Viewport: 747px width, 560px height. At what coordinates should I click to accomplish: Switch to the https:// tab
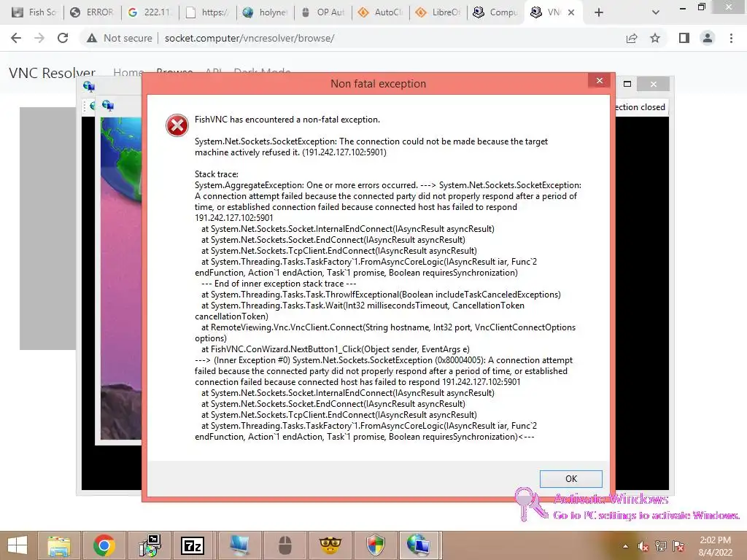click(208, 12)
